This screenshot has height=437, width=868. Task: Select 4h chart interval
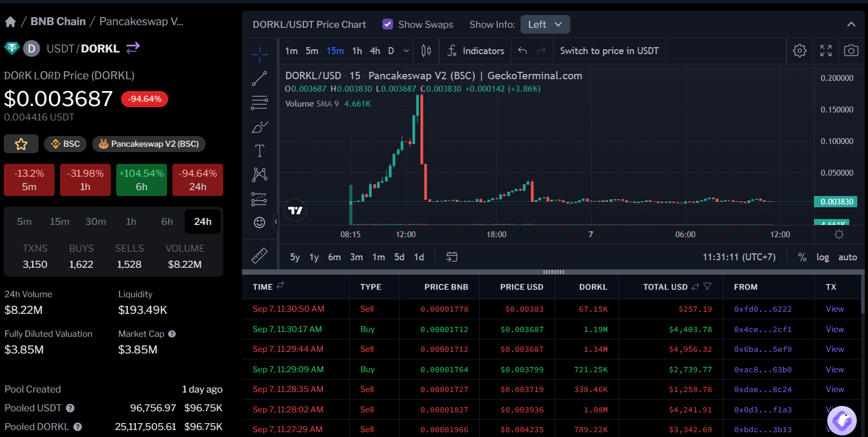click(x=375, y=51)
